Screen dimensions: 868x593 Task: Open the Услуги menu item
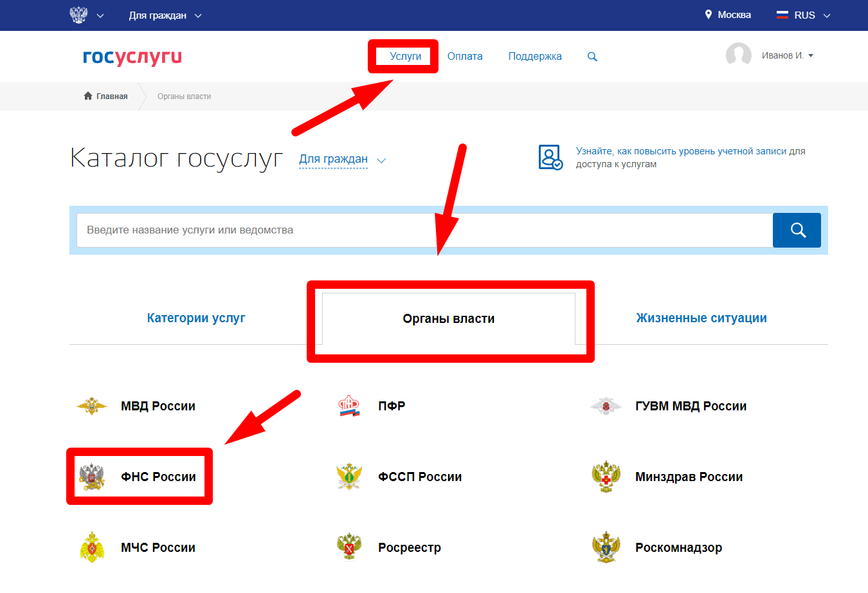pos(406,57)
